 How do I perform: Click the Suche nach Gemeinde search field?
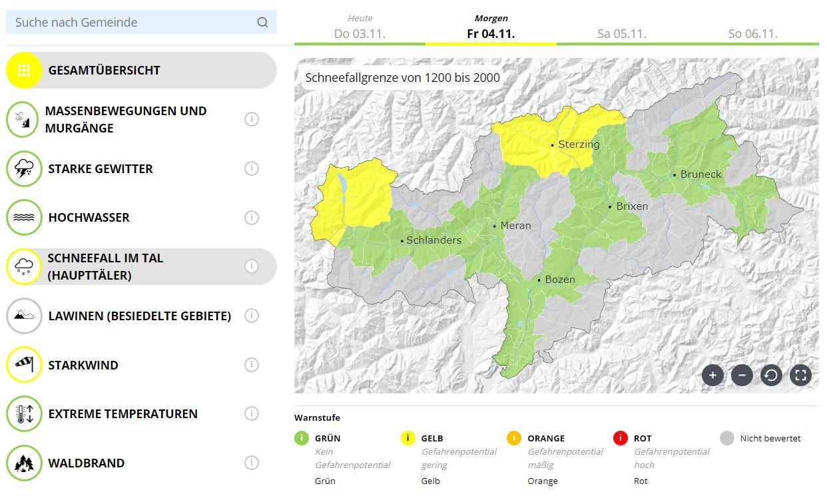[133, 22]
